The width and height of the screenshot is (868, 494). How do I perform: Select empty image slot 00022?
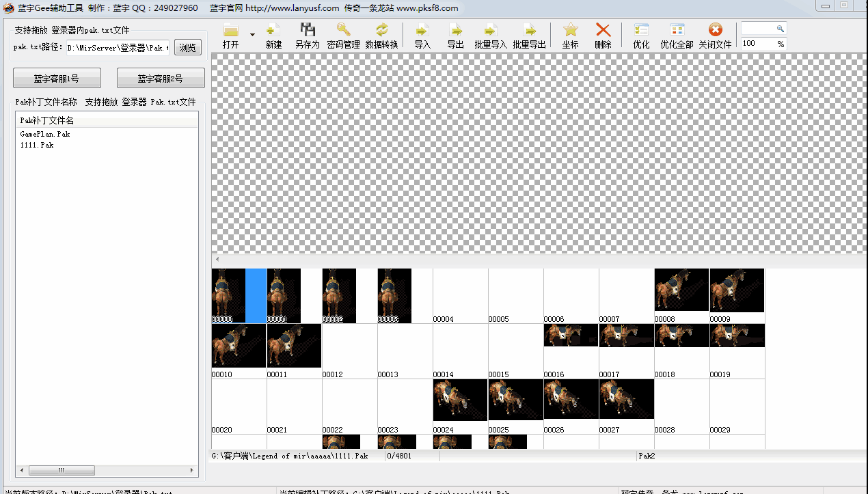coord(349,406)
